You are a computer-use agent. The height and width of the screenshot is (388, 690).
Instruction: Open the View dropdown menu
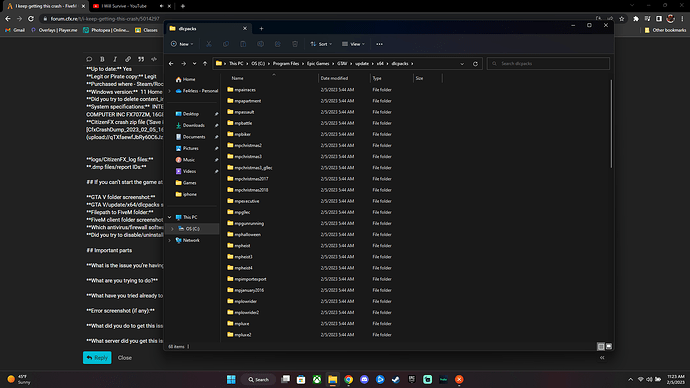click(x=353, y=44)
